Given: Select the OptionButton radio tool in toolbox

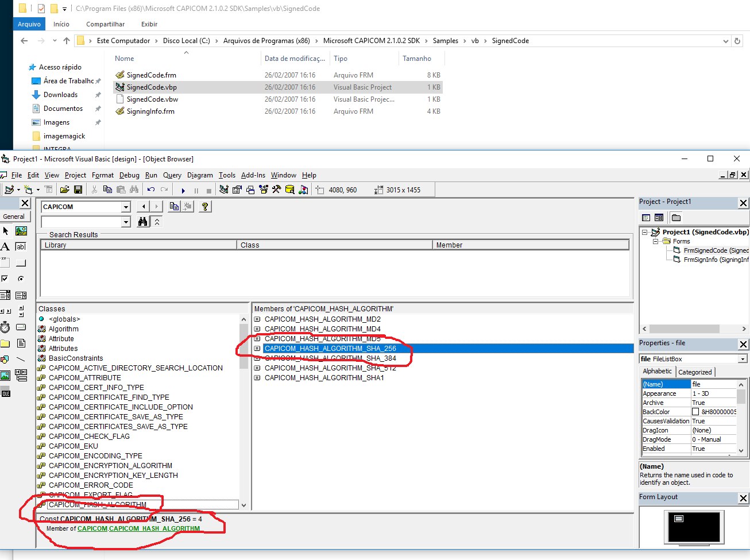Looking at the screenshot, I should [21, 279].
